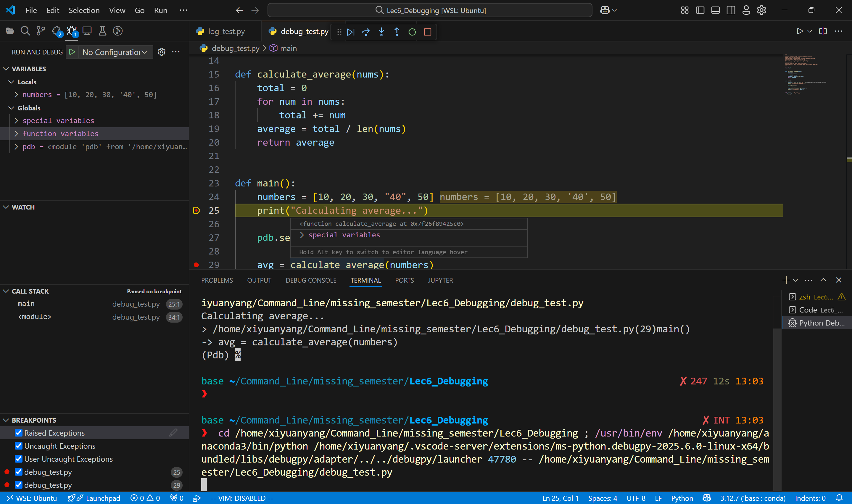Continue debugging with the Continue button

[350, 32]
